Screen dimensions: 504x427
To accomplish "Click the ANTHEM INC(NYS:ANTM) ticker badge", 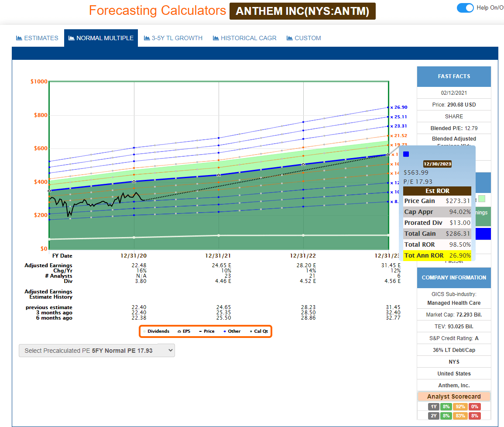I will pyautogui.click(x=302, y=11).
